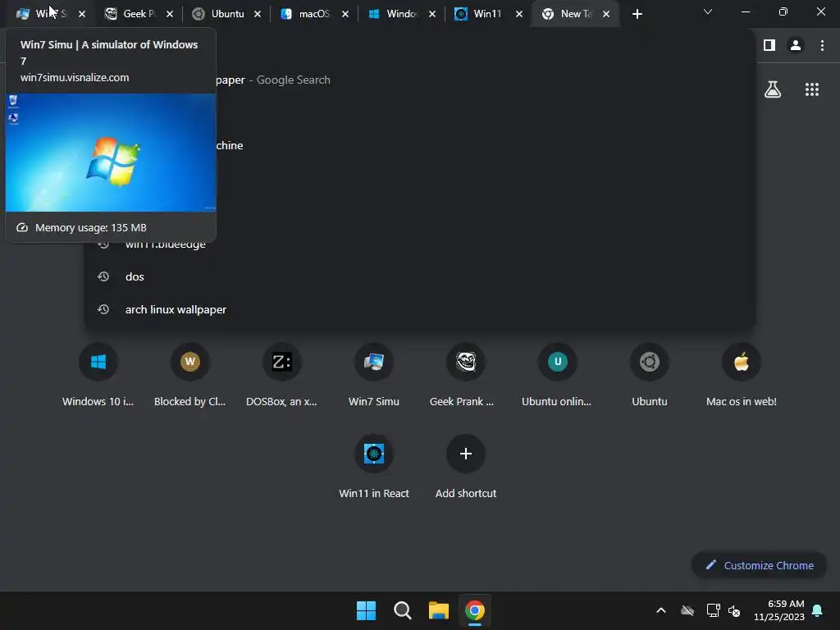Open the Mac os in web shortcut

click(742, 376)
